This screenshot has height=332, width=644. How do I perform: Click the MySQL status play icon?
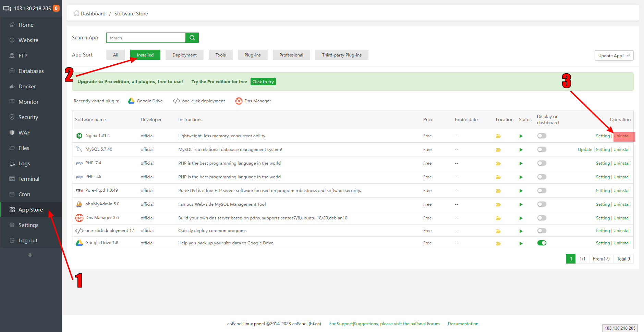pos(521,150)
